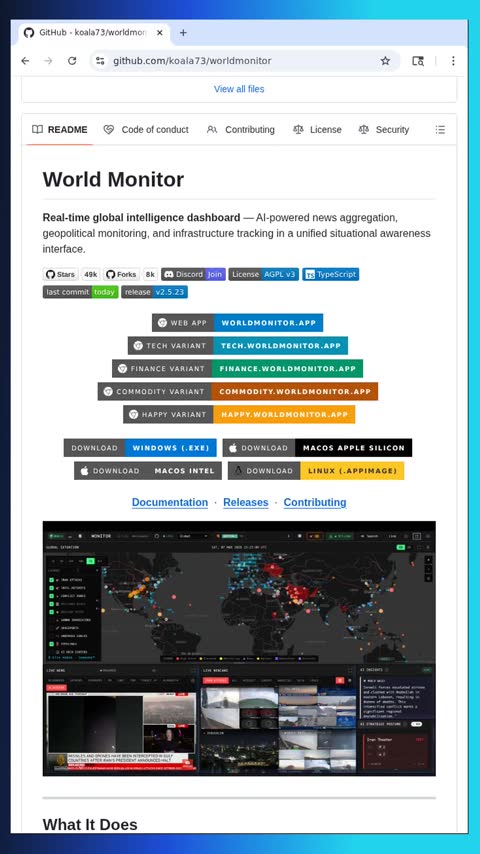The width and height of the screenshot is (480, 854).
Task: Go back to previous page
Action: 25,61
